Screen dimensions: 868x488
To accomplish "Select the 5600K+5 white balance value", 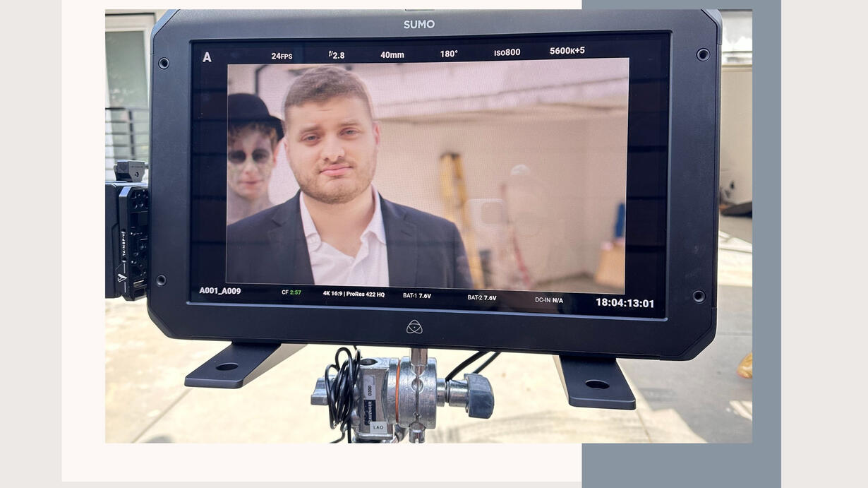I will tap(567, 51).
